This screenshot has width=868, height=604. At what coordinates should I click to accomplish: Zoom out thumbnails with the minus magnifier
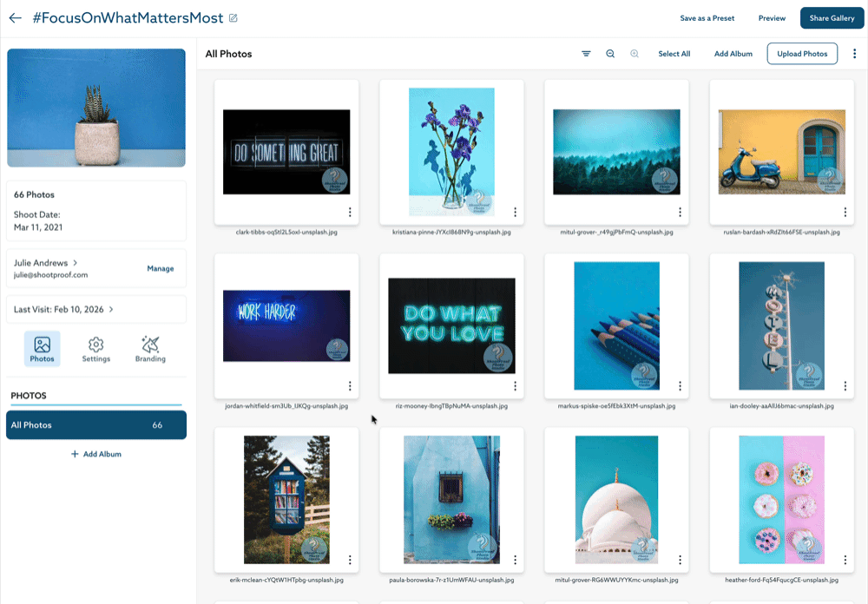click(x=610, y=54)
